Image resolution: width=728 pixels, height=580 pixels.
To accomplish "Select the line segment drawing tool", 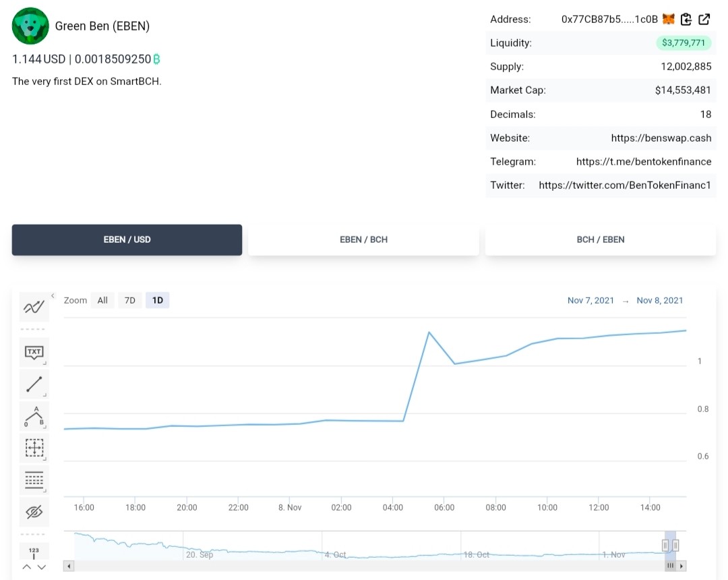I will coord(34,384).
